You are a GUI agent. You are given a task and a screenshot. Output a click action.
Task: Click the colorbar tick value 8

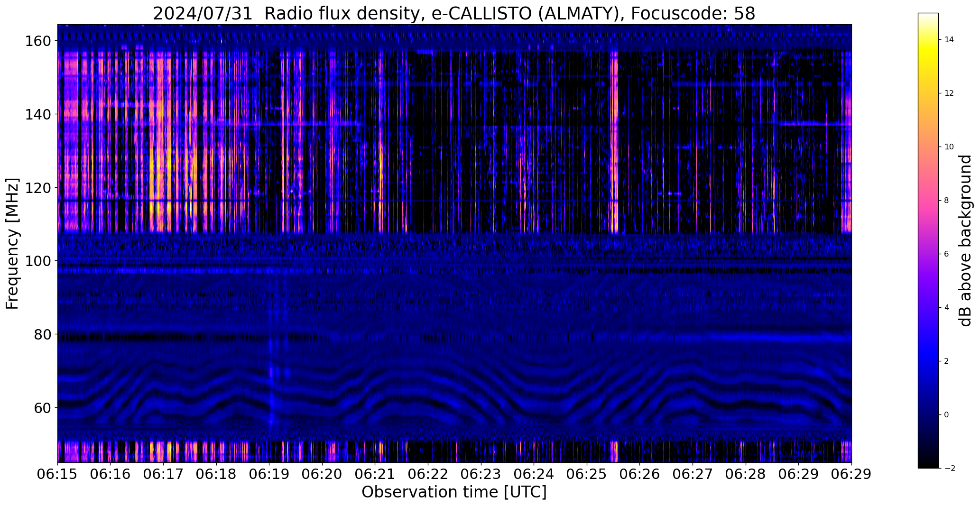pyautogui.click(x=947, y=200)
